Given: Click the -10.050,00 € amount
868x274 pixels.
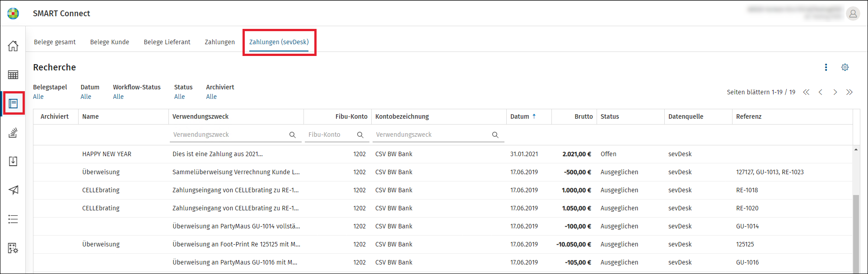Looking at the screenshot, I should 574,244.
